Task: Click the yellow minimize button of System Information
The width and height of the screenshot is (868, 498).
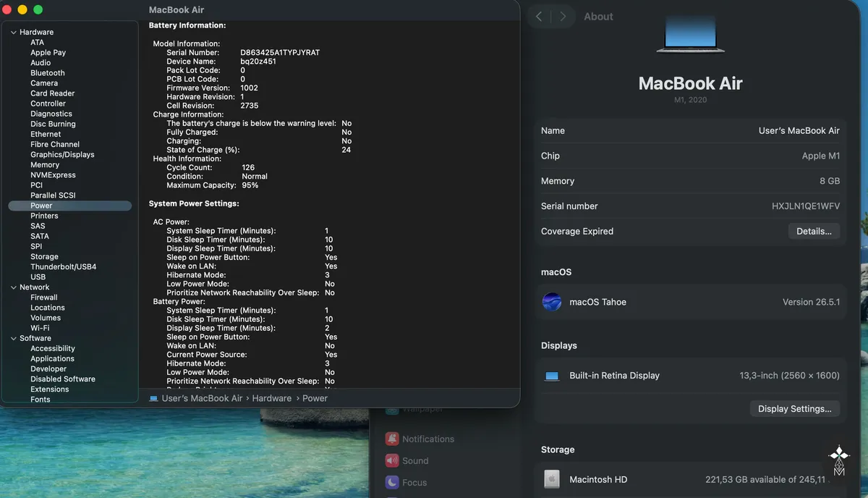Action: 22,9
